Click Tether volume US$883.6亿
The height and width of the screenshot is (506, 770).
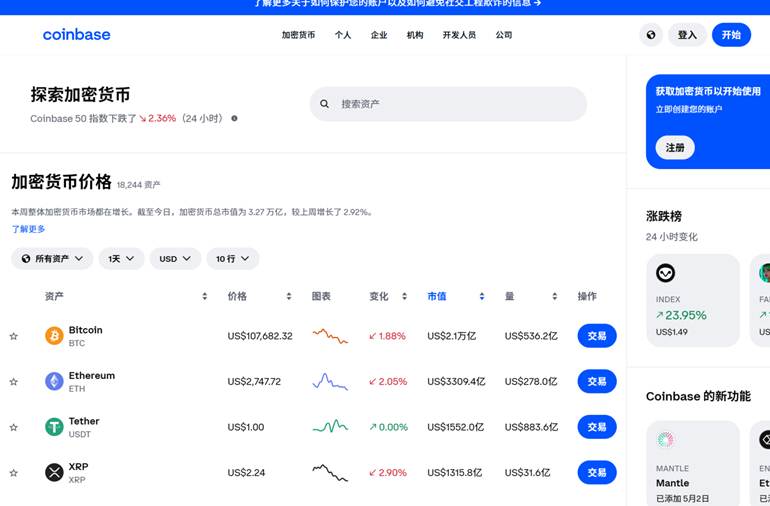coord(531,427)
